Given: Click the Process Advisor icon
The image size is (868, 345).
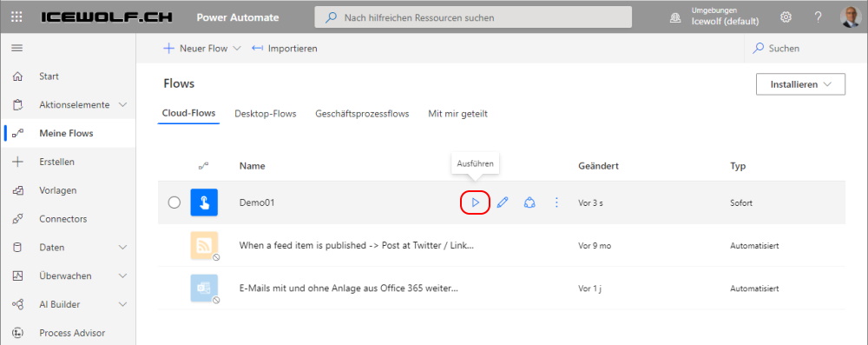Looking at the screenshot, I should pos(17,333).
